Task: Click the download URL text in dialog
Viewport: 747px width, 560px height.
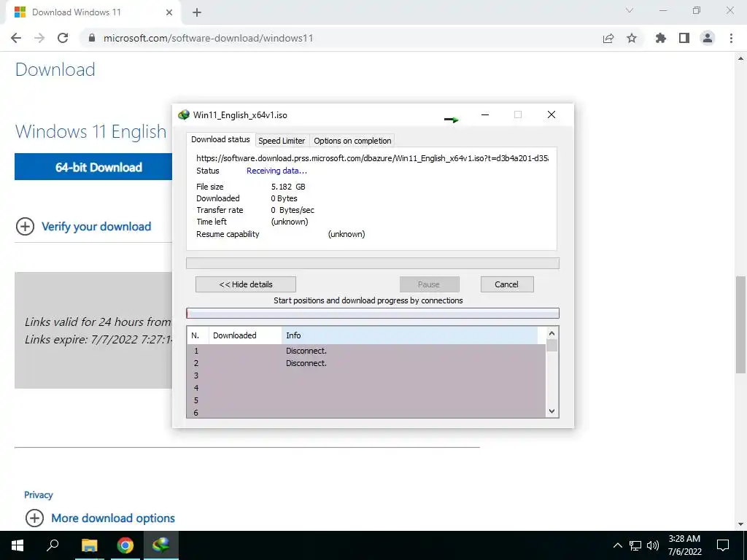Action: 372,158
